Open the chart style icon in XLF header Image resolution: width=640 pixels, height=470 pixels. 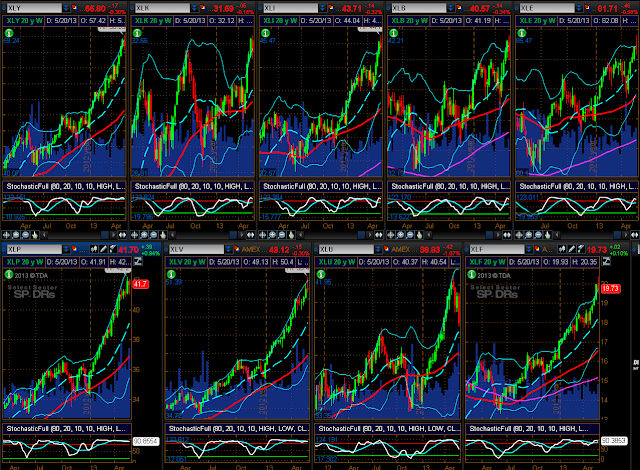(x=562, y=249)
